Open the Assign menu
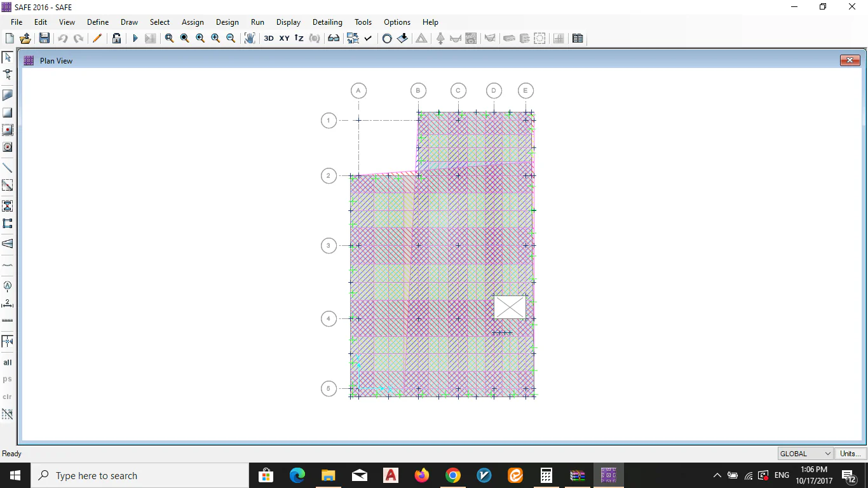The image size is (868, 488). (x=193, y=22)
